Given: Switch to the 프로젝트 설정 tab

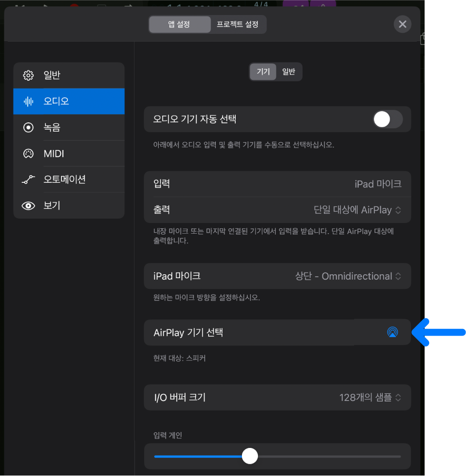Looking at the screenshot, I should [x=239, y=24].
